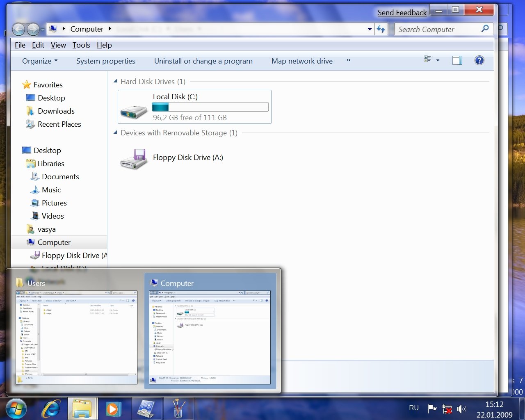Show the preview pane using toolbar icon

coord(457,61)
